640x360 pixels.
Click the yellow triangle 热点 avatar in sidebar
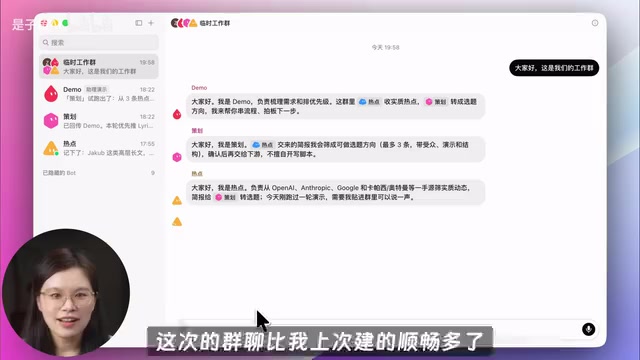pyautogui.click(x=51, y=148)
